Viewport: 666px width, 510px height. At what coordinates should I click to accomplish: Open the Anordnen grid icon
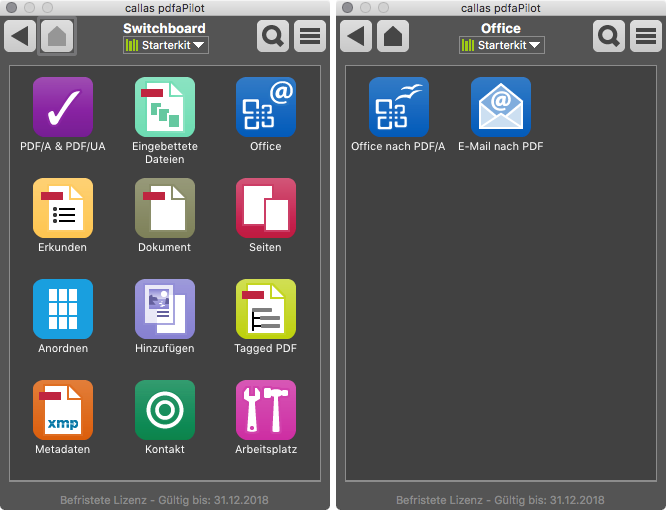point(63,309)
